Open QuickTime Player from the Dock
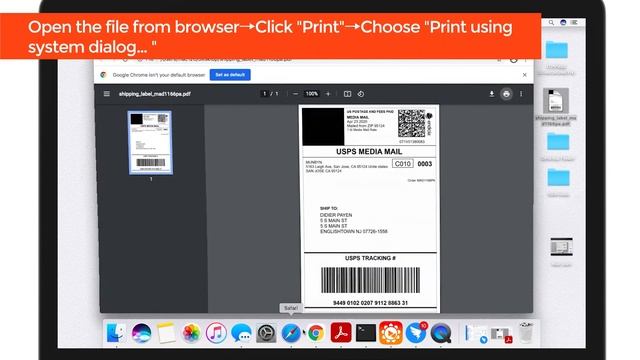The image size is (640, 360). coord(441,333)
